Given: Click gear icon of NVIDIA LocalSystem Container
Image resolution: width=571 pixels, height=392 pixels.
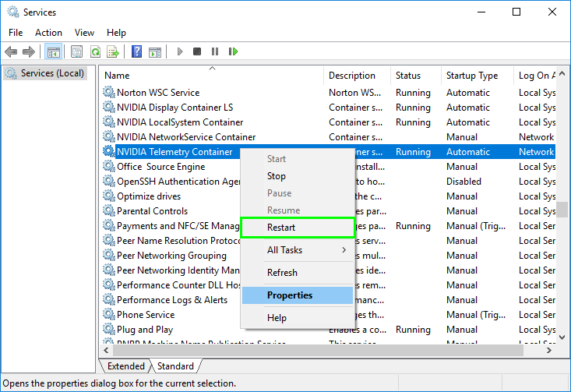Looking at the screenshot, I should point(109,122).
